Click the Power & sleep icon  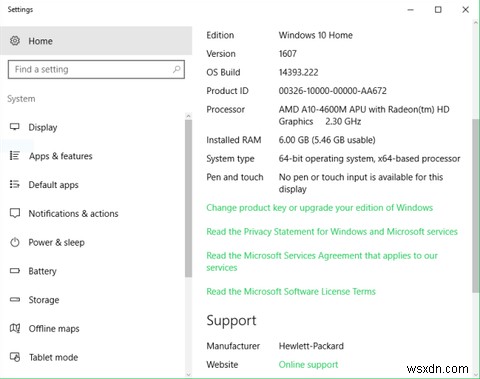coord(15,242)
